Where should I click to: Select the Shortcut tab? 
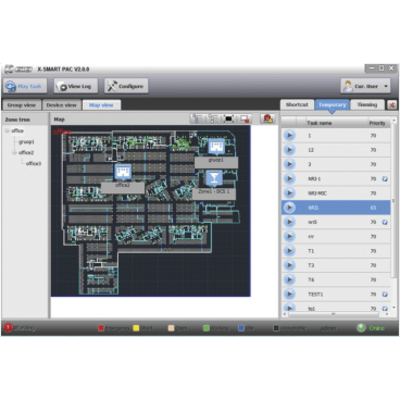click(297, 105)
